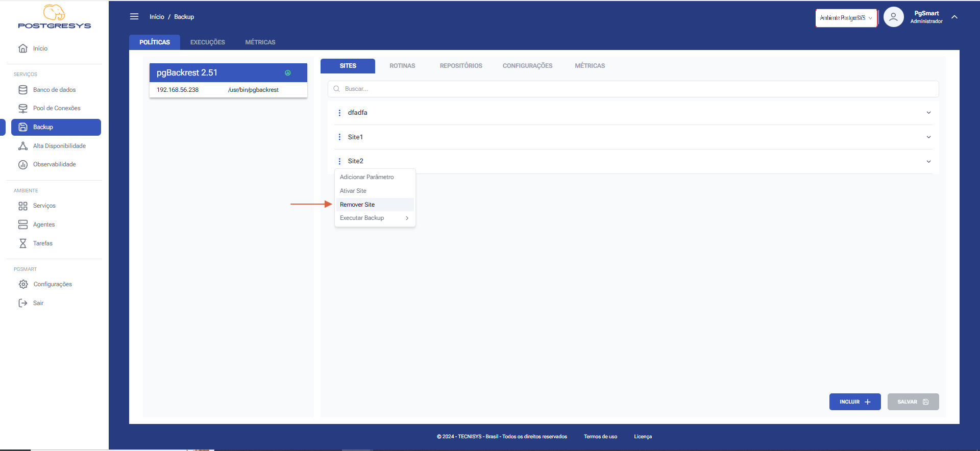This screenshot has width=980, height=451.
Task: Click the Sair logout icon
Action: coord(23,303)
